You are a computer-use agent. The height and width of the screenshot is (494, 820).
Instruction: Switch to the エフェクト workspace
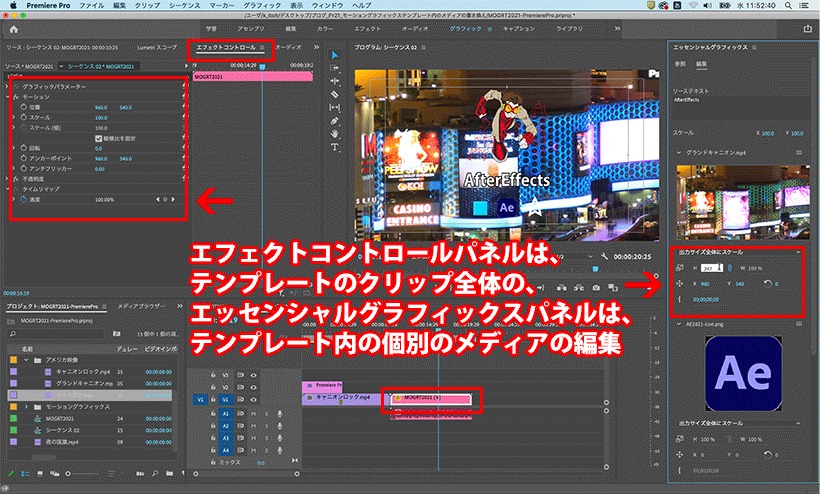click(368, 29)
